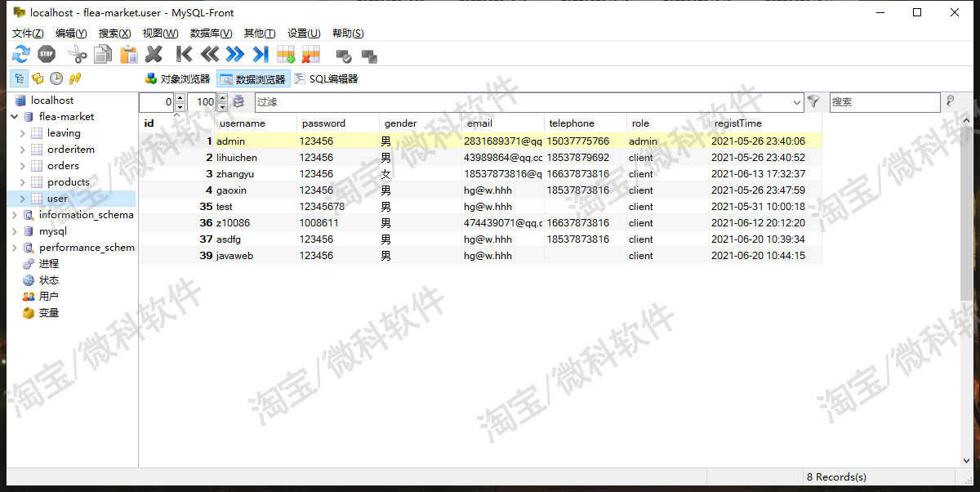The width and height of the screenshot is (980, 492).
Task: Open 进程 processes in the tree
Action: [x=49, y=264]
